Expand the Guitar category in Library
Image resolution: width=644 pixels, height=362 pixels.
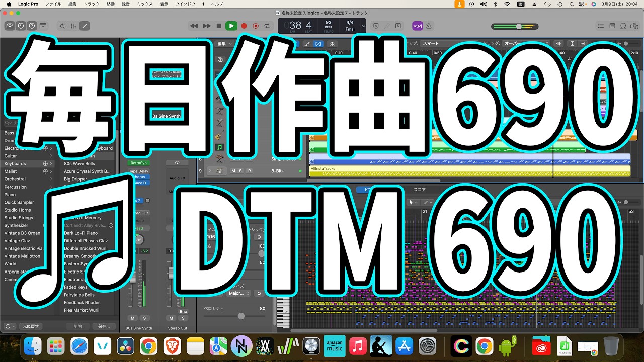[50, 156]
